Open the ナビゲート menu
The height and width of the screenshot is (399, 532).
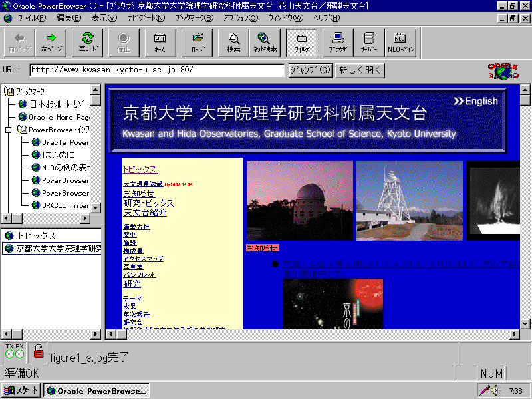pyautogui.click(x=146, y=18)
